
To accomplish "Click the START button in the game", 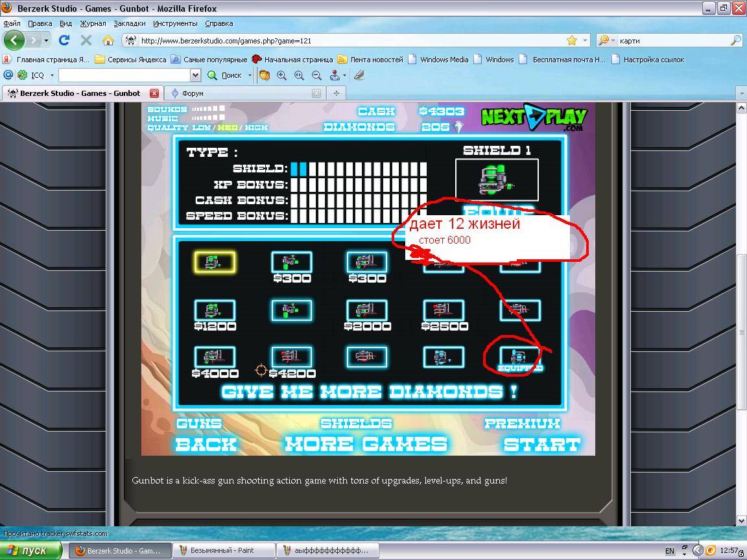I will tap(541, 444).
